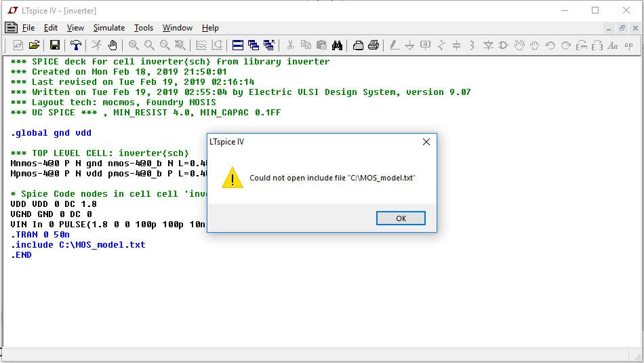Run the simulation with running-man icon
Screen dimensions: 644x363
(96, 45)
